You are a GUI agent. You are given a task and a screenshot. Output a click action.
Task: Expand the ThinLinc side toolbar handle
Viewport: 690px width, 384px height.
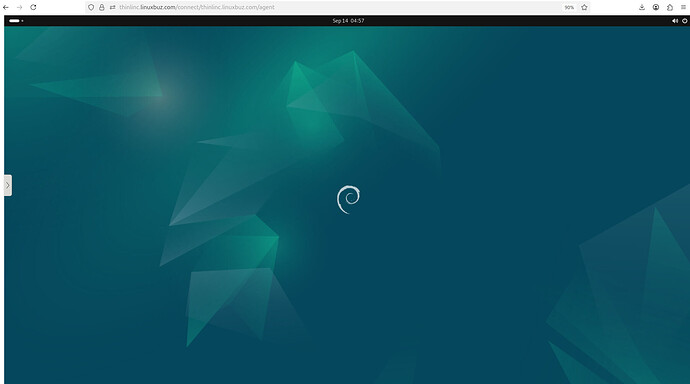[8, 185]
